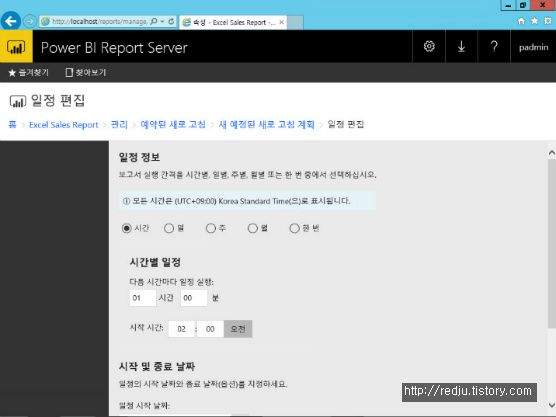The height and width of the screenshot is (417, 556).
Task: Click the vertical scrollbar thumb
Action: [x=552, y=244]
